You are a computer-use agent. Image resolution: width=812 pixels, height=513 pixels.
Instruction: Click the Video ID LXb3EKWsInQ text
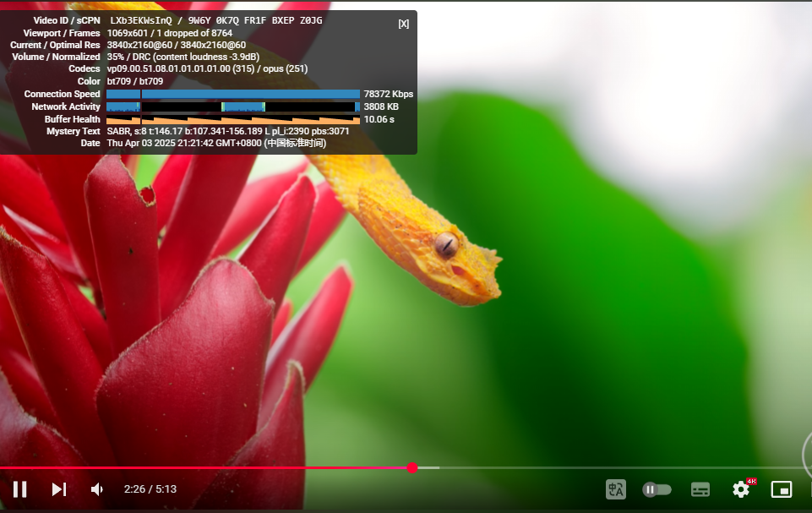(141, 21)
